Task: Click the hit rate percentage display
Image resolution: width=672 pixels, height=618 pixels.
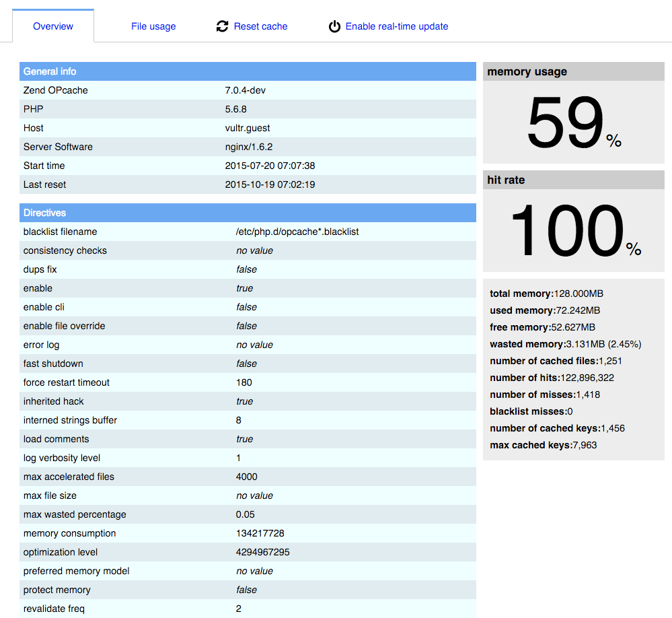Action: pos(573,230)
